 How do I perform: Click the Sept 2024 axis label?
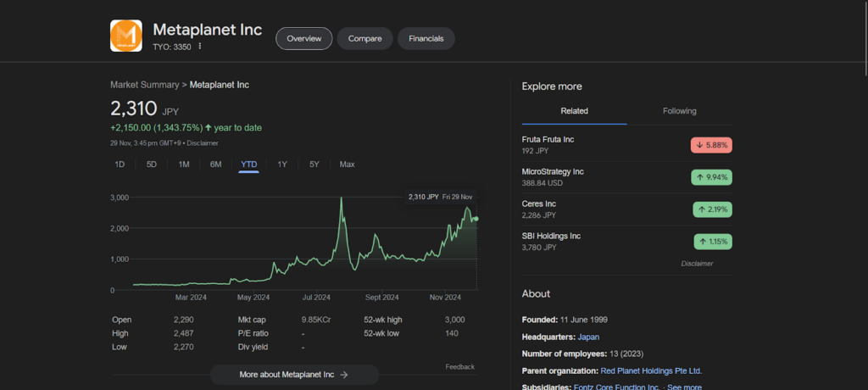382,298
